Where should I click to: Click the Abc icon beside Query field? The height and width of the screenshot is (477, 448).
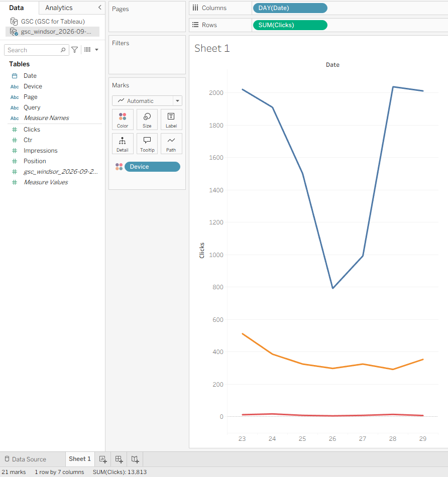15,107
